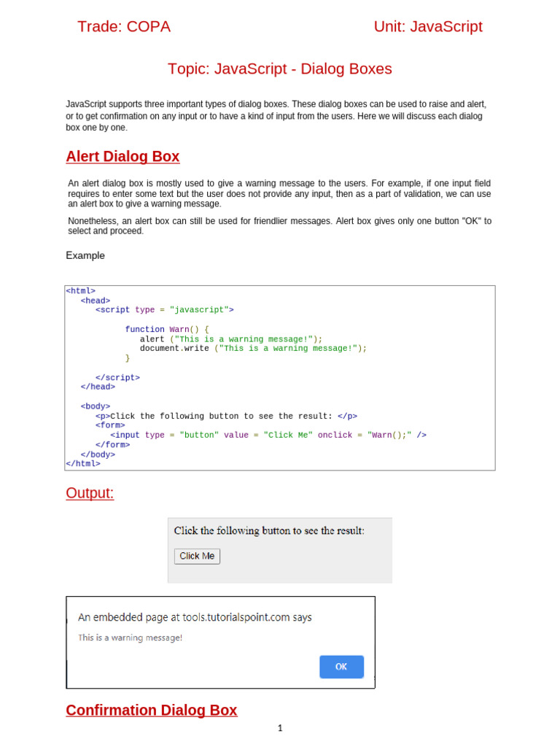Click the 'Alert Dialog Box' heading

coord(122,156)
